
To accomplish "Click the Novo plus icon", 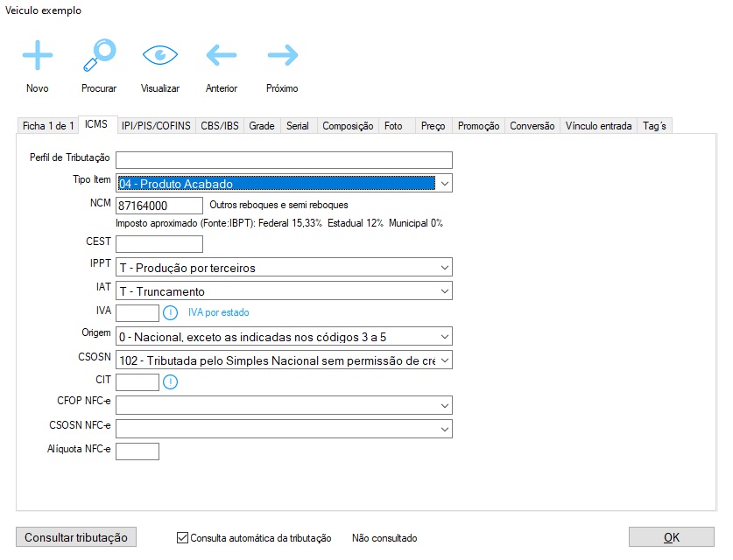I will tap(38, 56).
